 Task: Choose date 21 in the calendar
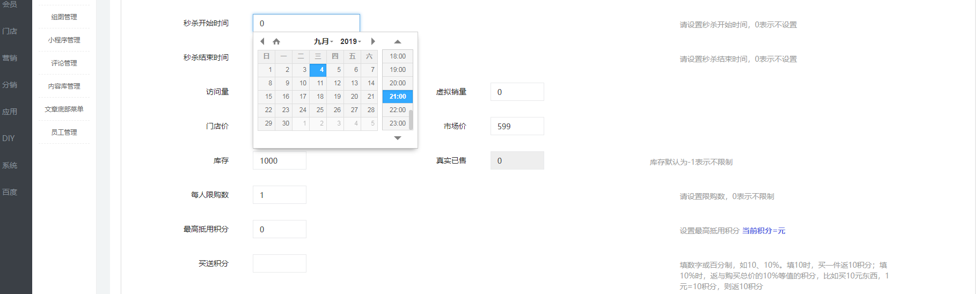coord(369,97)
